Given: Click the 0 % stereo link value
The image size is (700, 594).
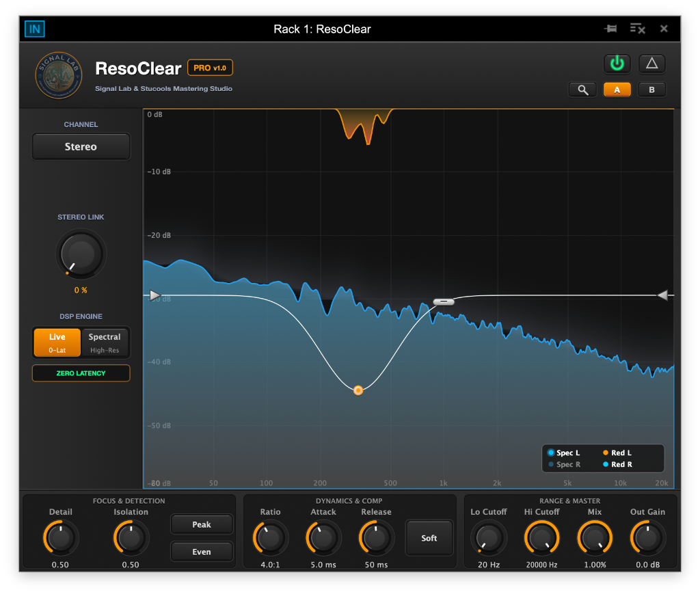Looking at the screenshot, I should tap(81, 290).
